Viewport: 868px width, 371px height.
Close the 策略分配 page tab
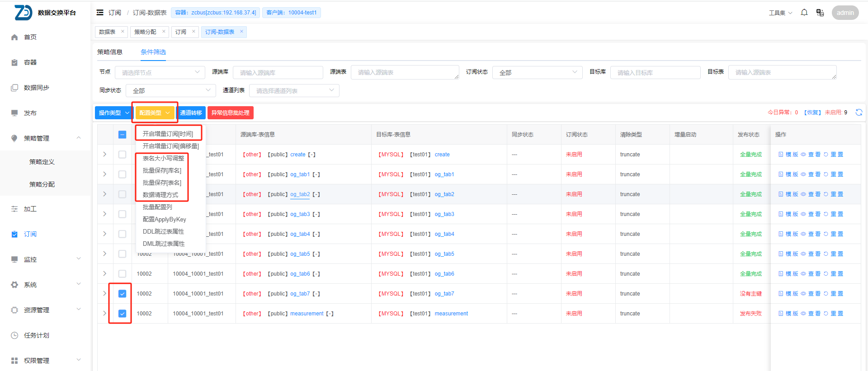164,32
